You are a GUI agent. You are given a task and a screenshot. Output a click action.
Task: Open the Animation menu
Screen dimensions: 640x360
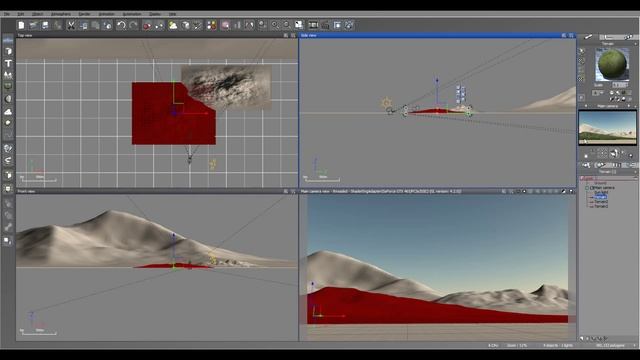107,14
